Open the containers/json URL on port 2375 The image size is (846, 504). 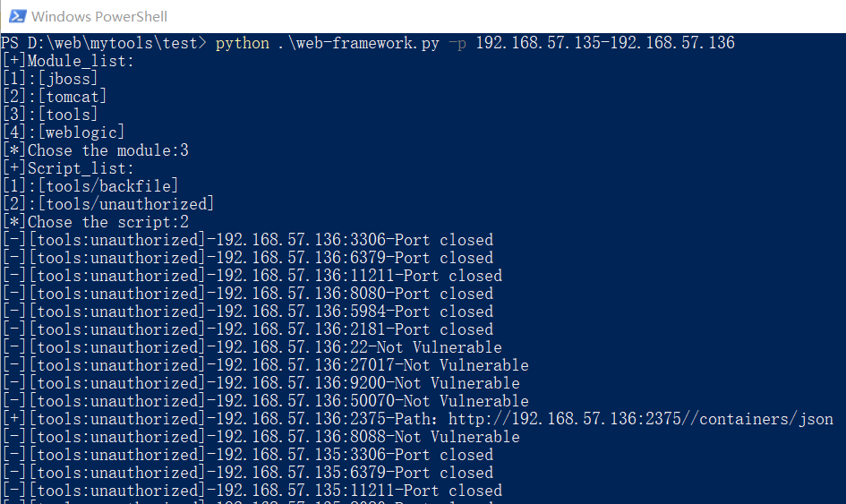(x=641, y=419)
